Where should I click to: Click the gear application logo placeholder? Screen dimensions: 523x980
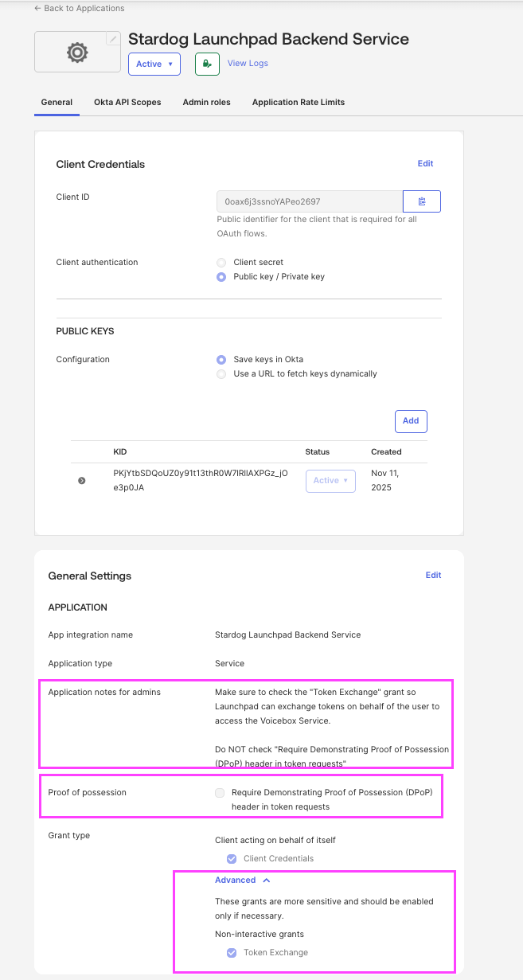coord(77,53)
